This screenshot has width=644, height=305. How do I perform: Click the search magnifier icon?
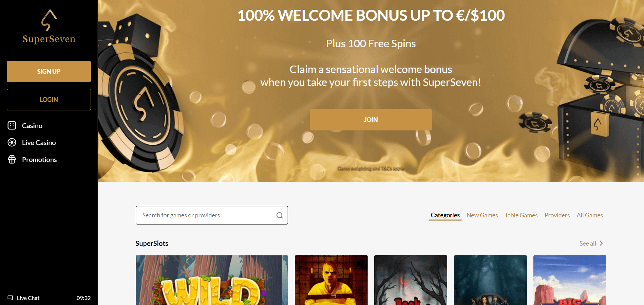click(280, 215)
